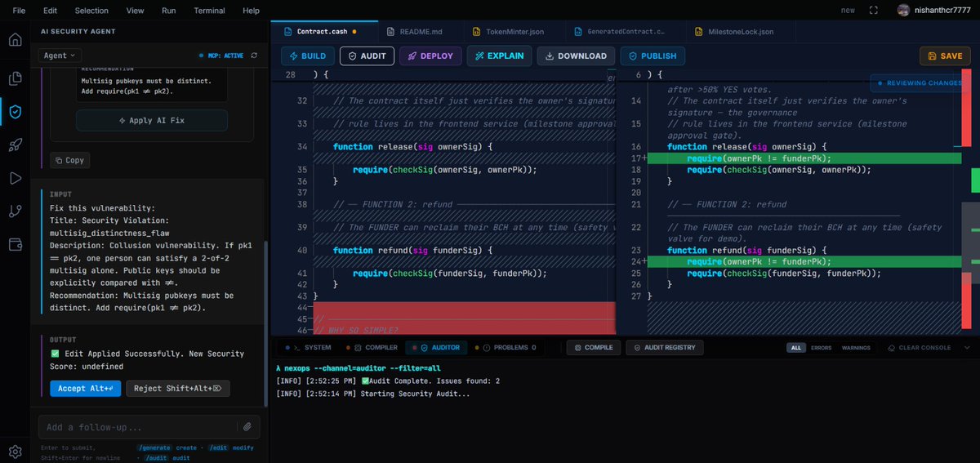Click the BUILD button
Image resolution: width=980 pixels, height=463 pixels.
click(308, 56)
